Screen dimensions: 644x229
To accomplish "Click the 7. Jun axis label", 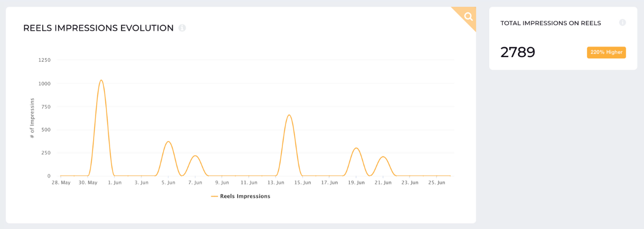I will 195,183.
